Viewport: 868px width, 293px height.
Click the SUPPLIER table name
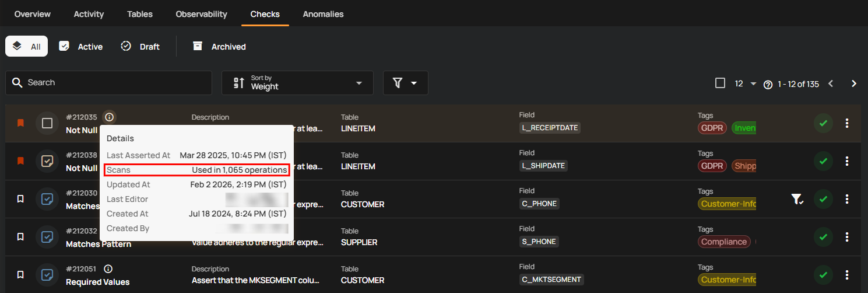[359, 242]
